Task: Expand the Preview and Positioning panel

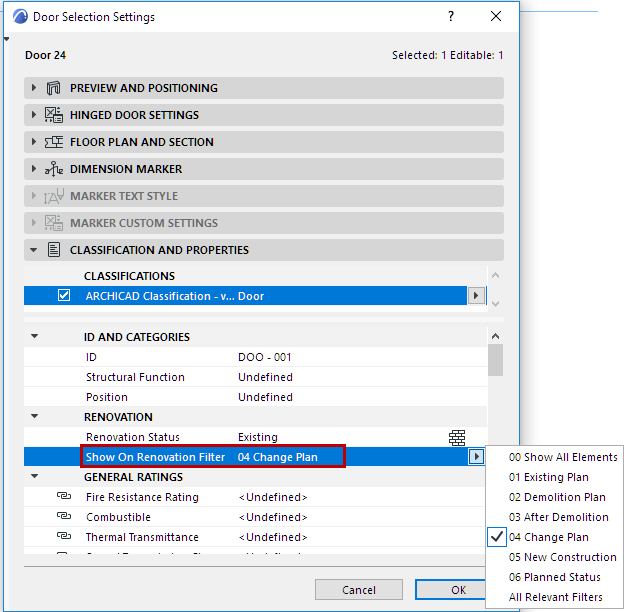Action: click(34, 88)
